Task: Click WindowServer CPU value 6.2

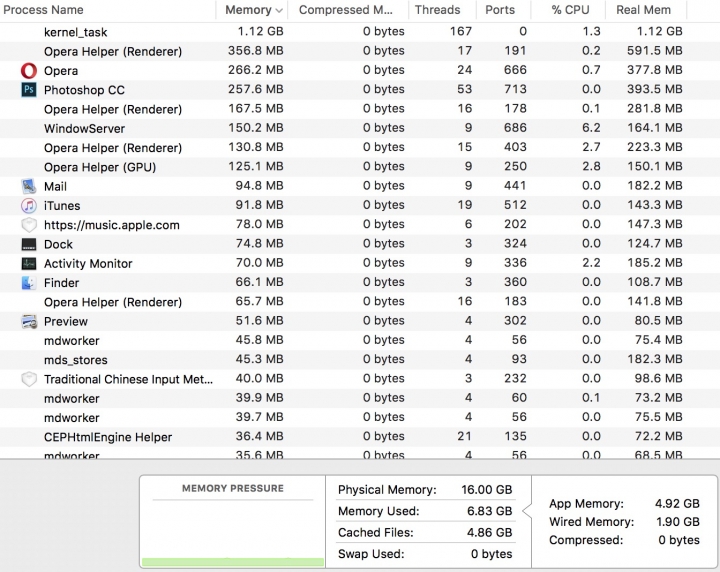Action: 591,128
